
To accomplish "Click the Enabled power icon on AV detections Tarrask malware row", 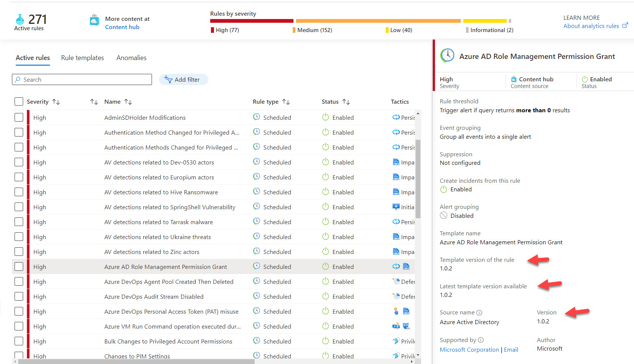I will click(325, 222).
